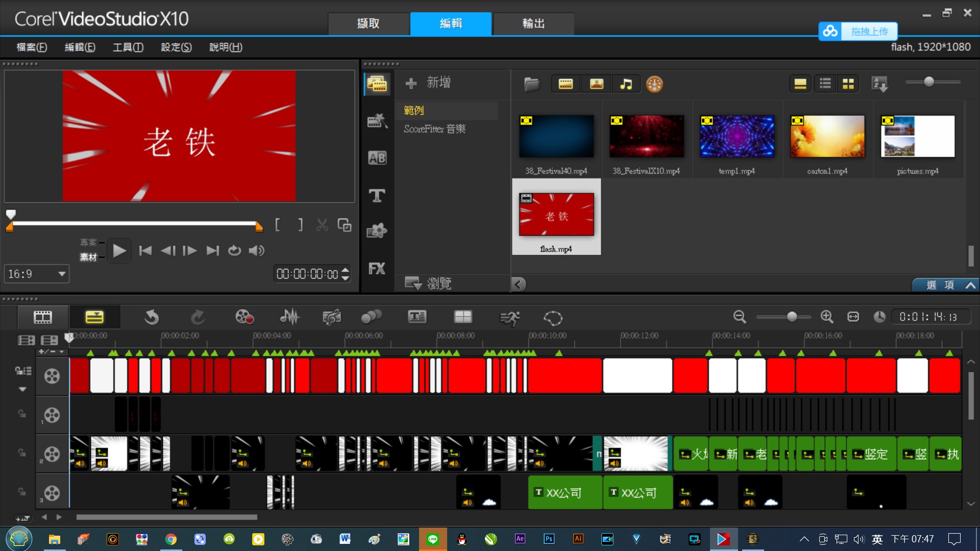
Task: Open the Record/Capture option tool
Action: [244, 317]
